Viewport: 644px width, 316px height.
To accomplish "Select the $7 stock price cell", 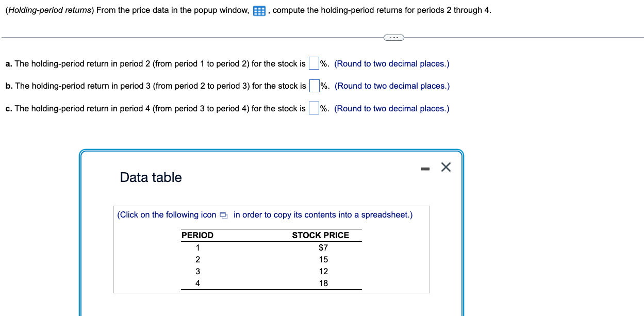I will point(323,247).
